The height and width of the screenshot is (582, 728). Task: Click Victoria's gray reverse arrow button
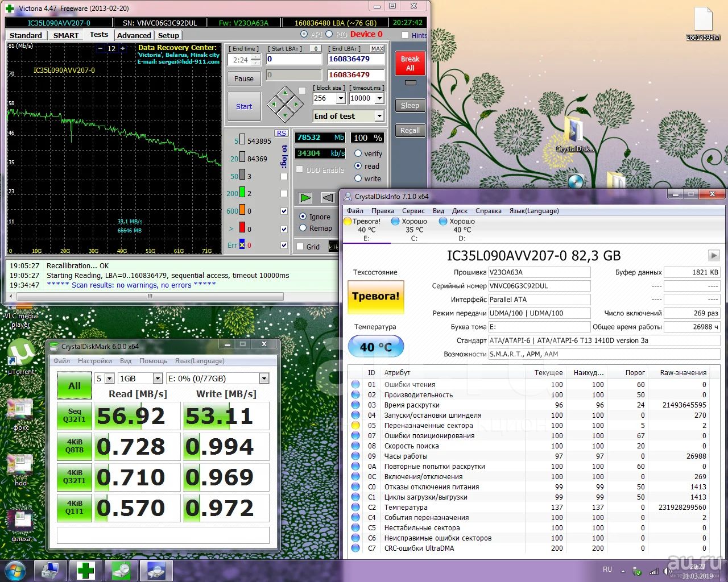[x=327, y=198]
